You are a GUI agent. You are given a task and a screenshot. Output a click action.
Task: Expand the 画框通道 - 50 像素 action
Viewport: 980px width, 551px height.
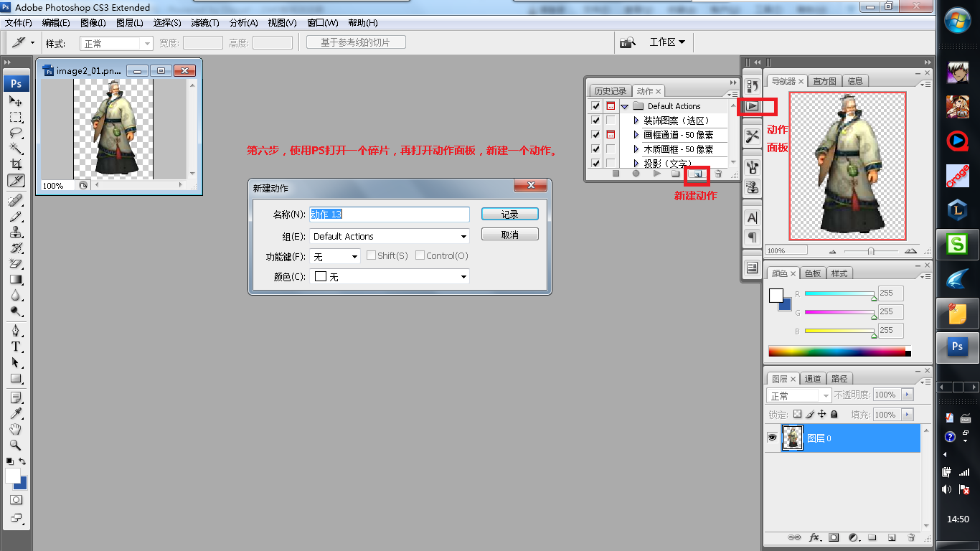636,135
